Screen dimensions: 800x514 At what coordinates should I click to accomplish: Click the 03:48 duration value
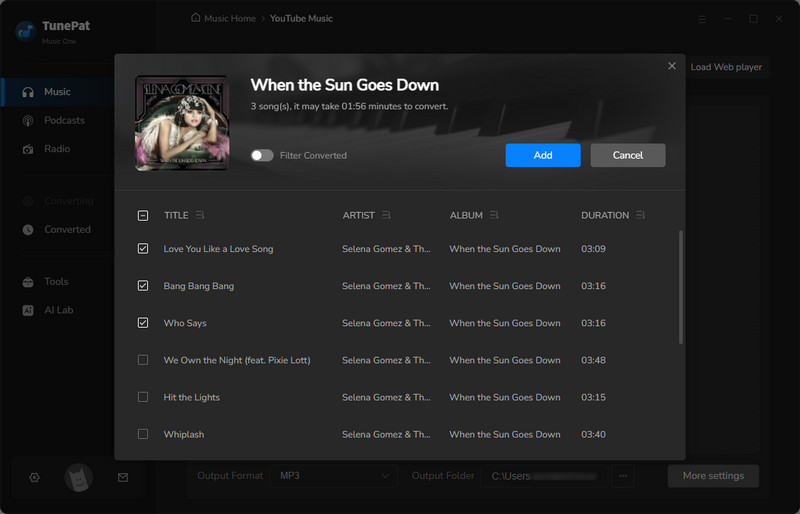pos(593,360)
